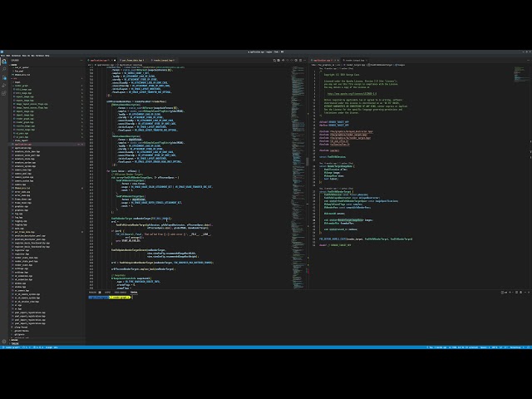Image resolution: width=532 pixels, height=399 pixels.
Task: Click the left editor minimap
Action: coord(298,176)
